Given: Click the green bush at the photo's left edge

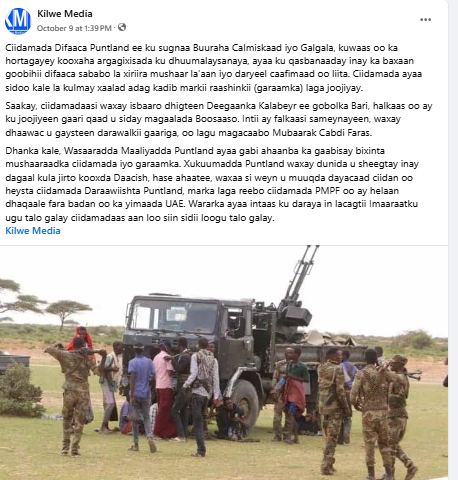Looking at the screenshot, I should click(18, 391).
